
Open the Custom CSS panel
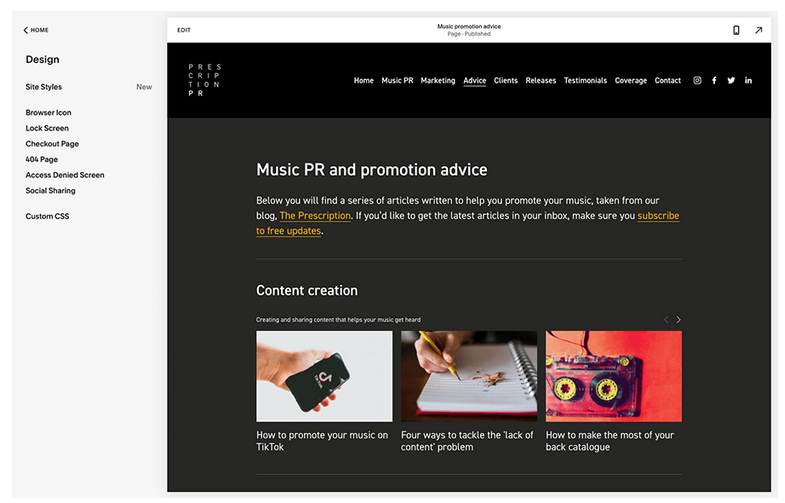(47, 216)
